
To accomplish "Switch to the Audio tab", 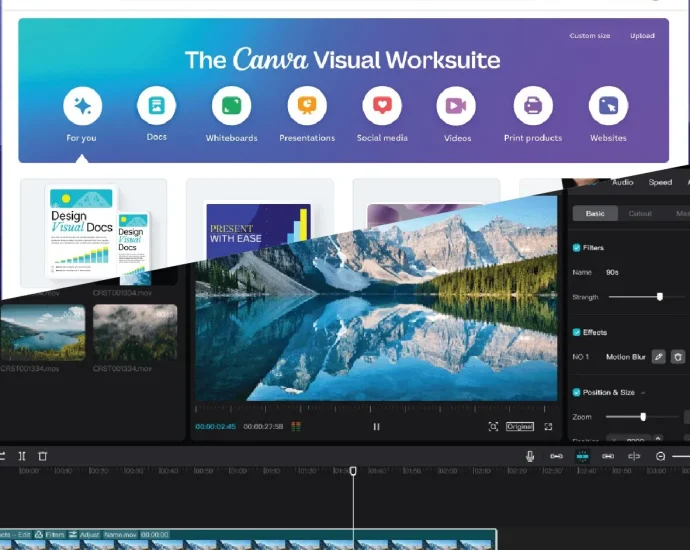I will point(622,182).
